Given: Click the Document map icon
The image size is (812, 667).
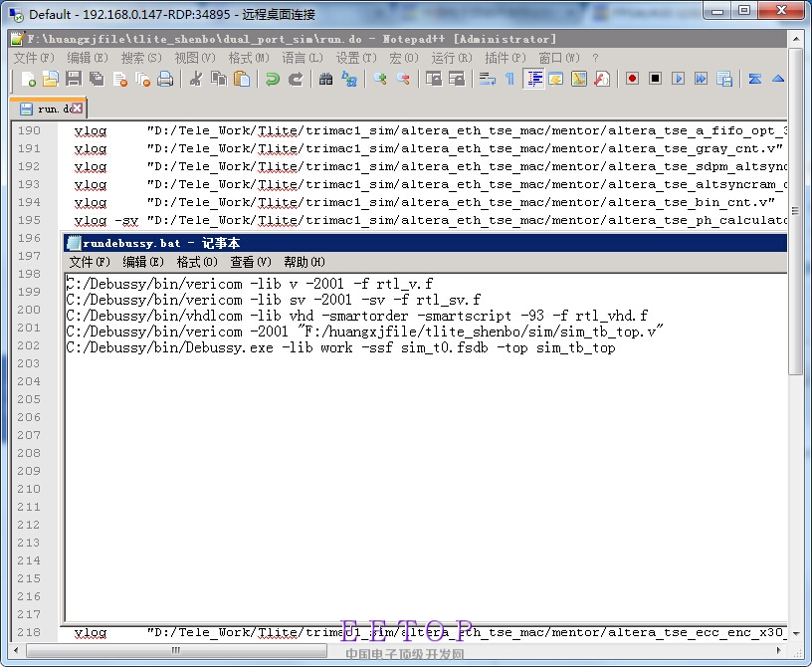Looking at the screenshot, I should 579,79.
